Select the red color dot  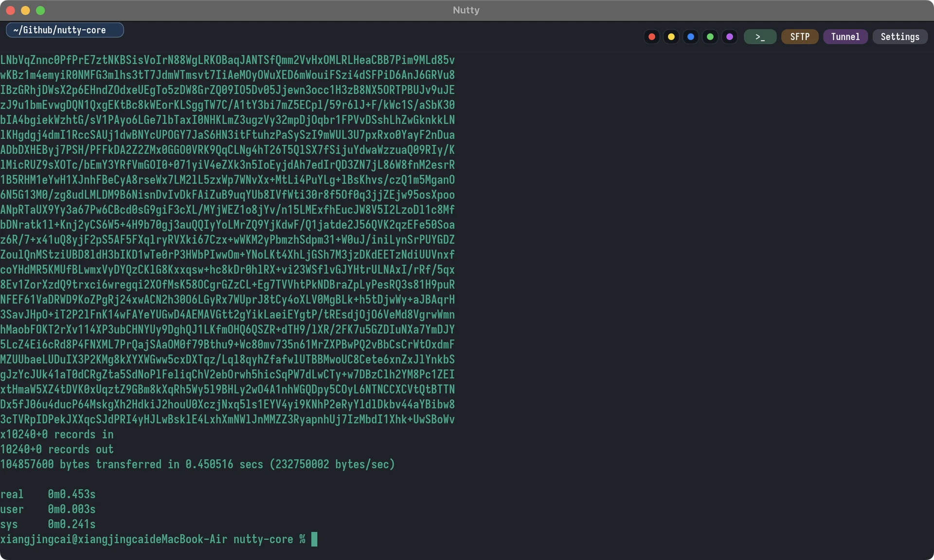[652, 37]
